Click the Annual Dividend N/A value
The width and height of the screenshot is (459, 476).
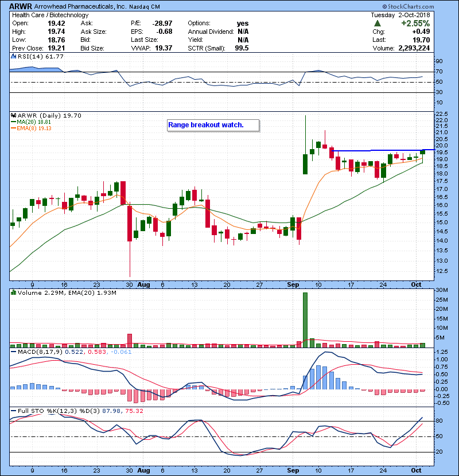point(243,32)
